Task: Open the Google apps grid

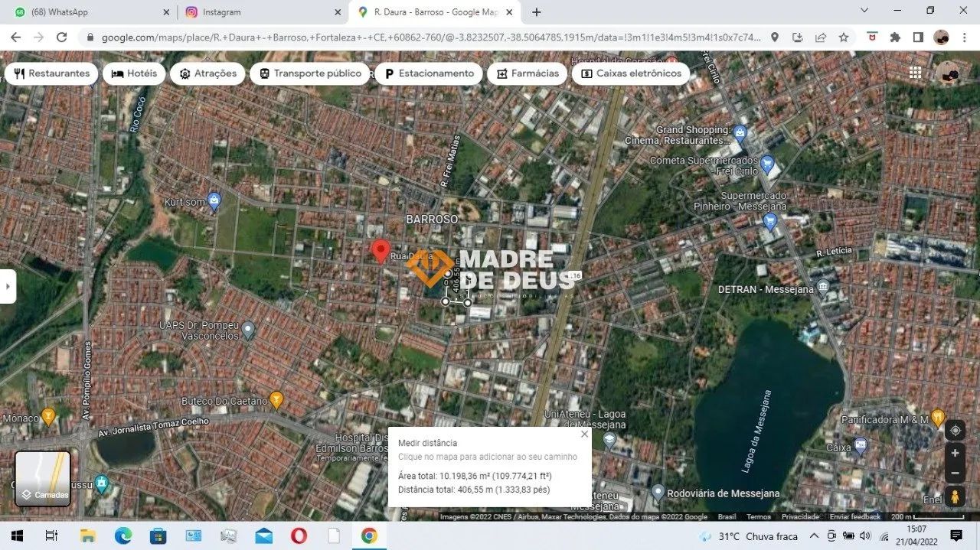Action: pyautogui.click(x=915, y=72)
